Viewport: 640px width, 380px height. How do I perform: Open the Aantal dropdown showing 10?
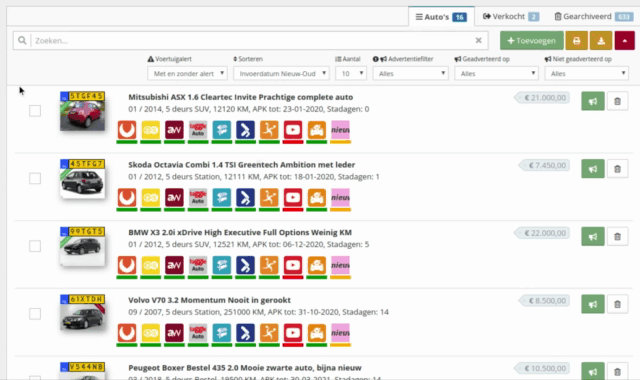pyautogui.click(x=351, y=73)
